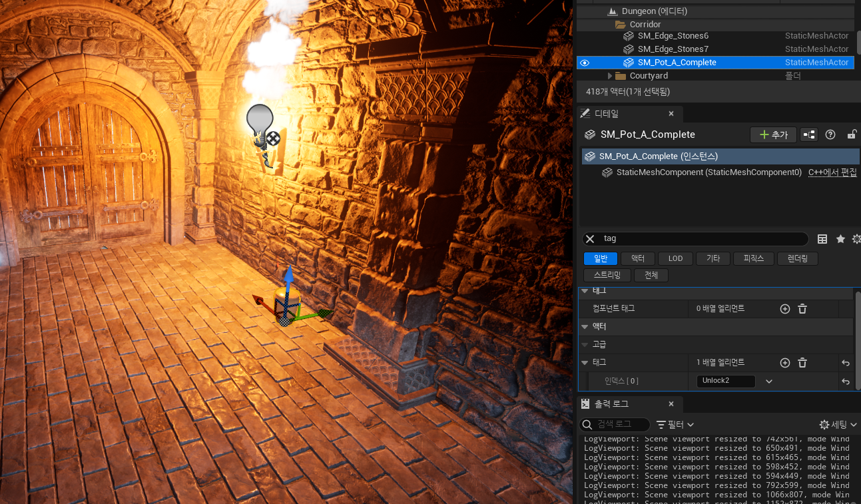The width and height of the screenshot is (861, 504).
Task: Empty the 컴포넌트 태그 array with trash
Action: pos(802,309)
